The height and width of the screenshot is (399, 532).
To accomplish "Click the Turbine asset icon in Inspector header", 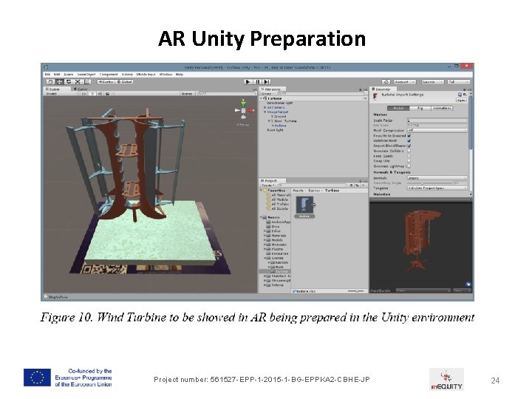I will click(375, 97).
